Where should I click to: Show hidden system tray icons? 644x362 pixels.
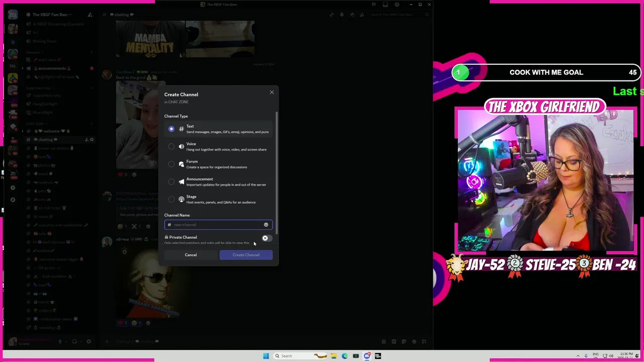578,356
